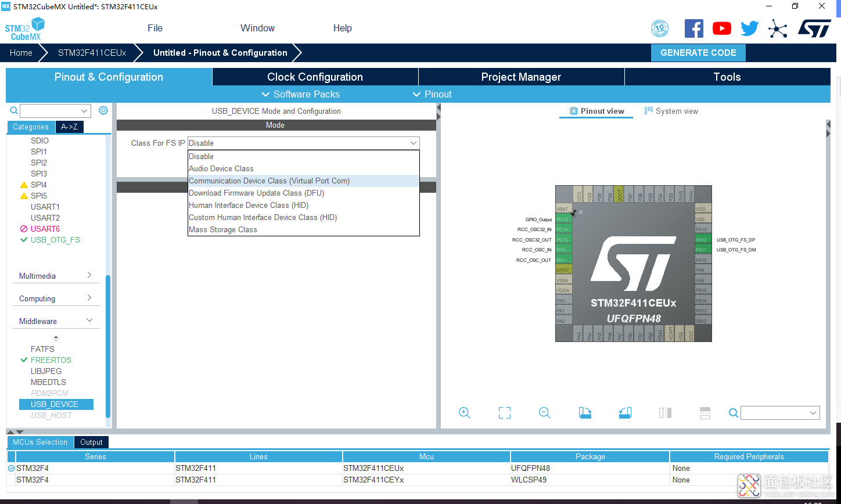Image resolution: width=841 pixels, height=504 pixels.
Task: Select FATFS middleware
Action: (x=42, y=349)
